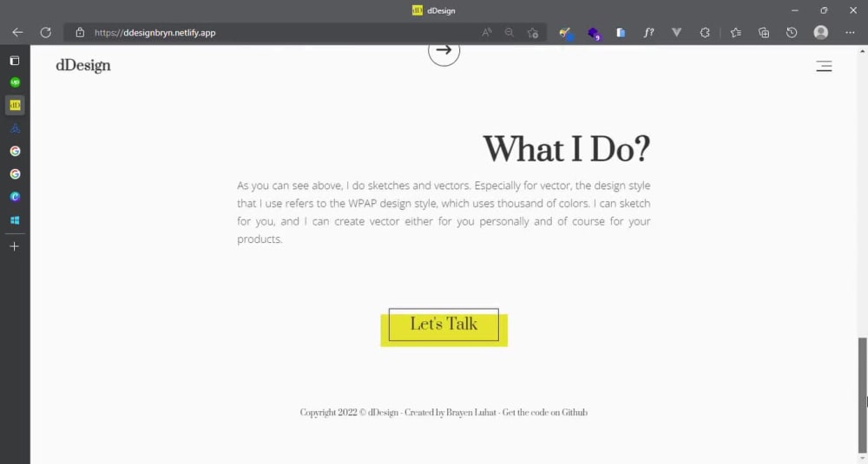Minimize the browser window

795,10
